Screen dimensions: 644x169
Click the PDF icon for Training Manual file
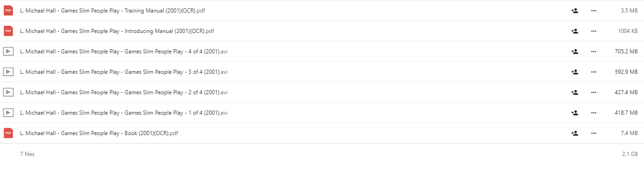(x=8, y=11)
